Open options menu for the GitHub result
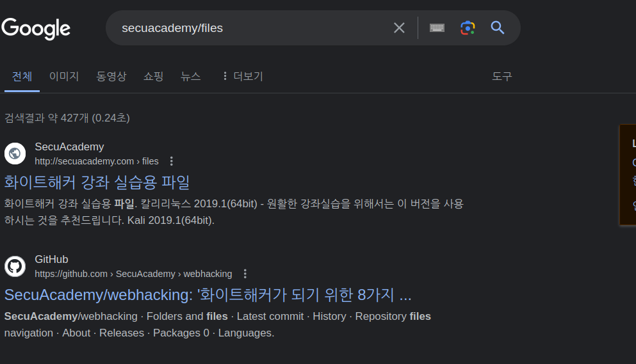The width and height of the screenshot is (636, 364). [x=245, y=274]
